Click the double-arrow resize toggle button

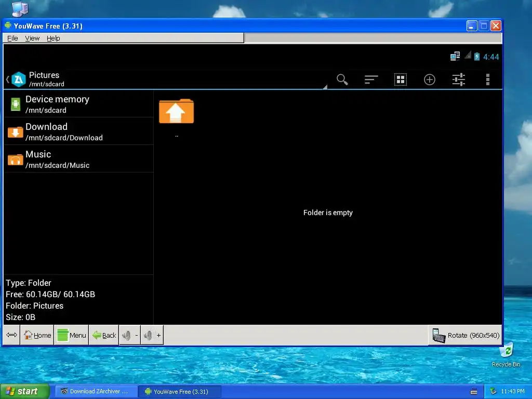tap(11, 335)
